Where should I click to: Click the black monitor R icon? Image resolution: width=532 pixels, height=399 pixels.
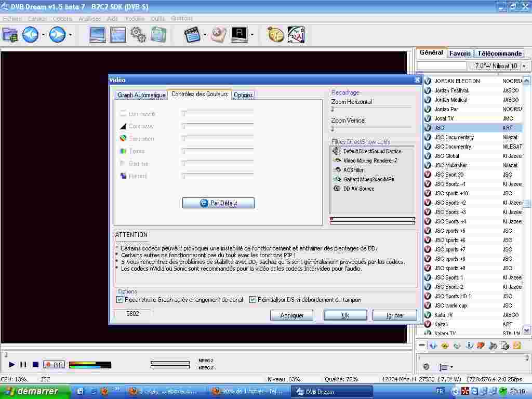[x=240, y=35]
